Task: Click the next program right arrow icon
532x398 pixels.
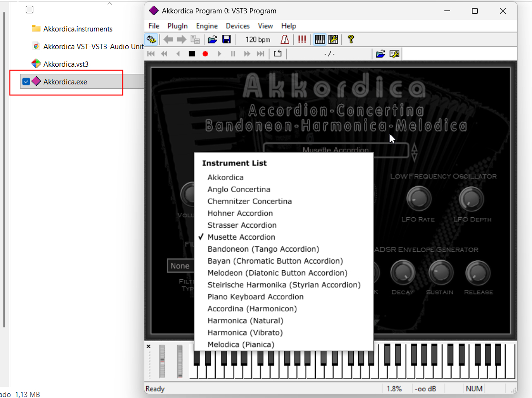Action: click(x=182, y=40)
